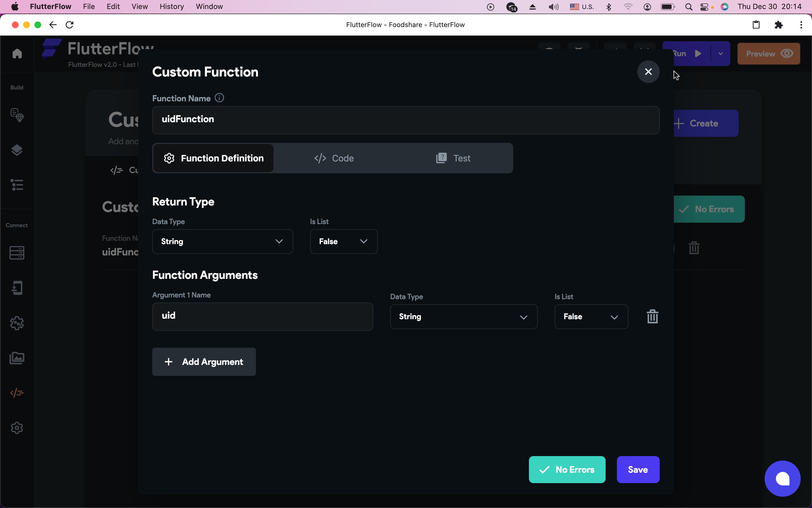
Task: Open the clipboard icon in title bar
Action: (756, 25)
